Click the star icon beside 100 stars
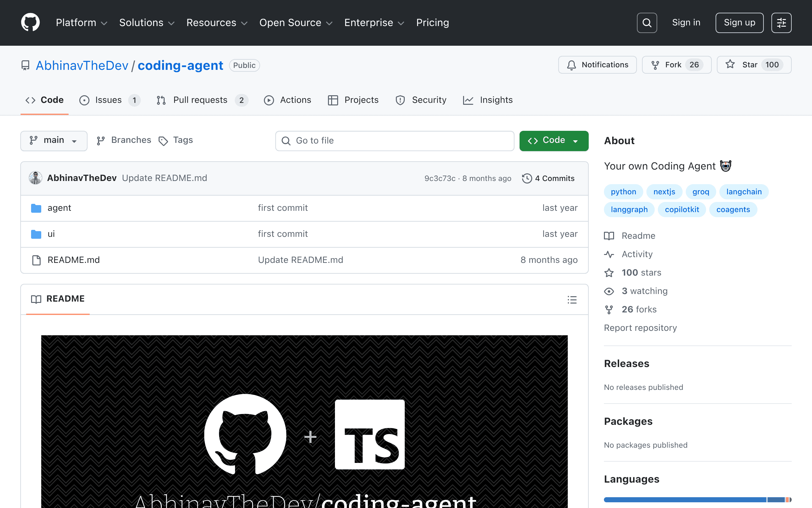Image resolution: width=812 pixels, height=508 pixels. pos(609,273)
